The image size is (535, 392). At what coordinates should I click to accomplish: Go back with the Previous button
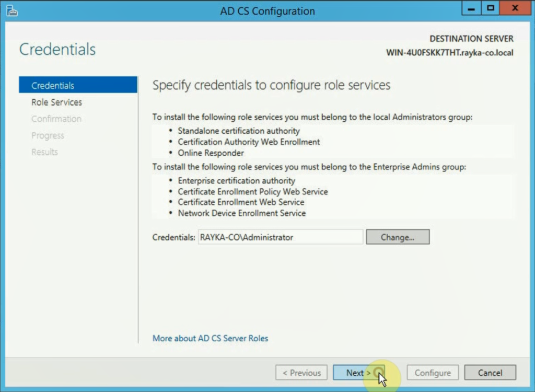pyautogui.click(x=301, y=373)
